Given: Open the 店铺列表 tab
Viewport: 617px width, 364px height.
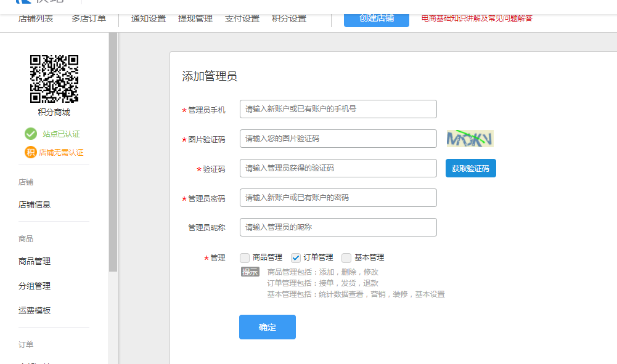Looking at the screenshot, I should click(x=36, y=18).
